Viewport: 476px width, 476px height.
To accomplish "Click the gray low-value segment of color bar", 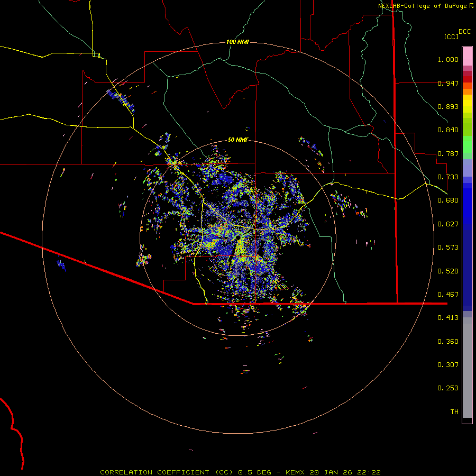I will click(467, 368).
